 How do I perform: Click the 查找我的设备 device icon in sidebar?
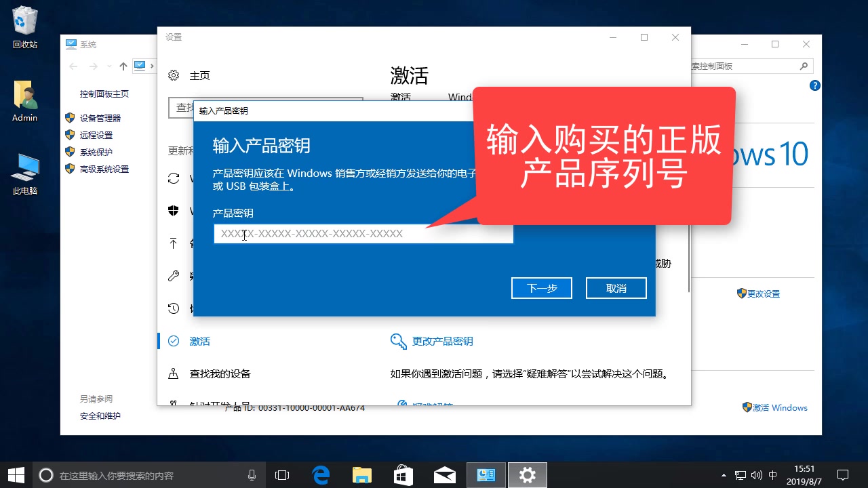174,373
